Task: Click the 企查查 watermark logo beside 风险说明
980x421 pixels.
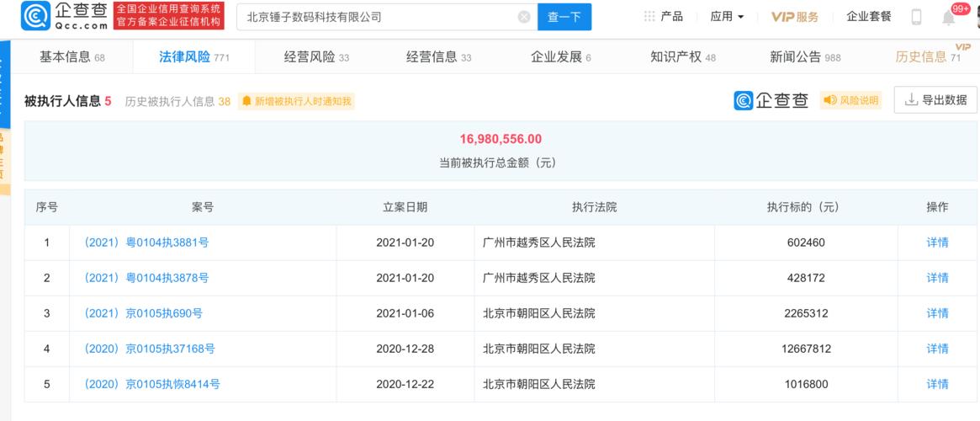Action: tap(771, 100)
